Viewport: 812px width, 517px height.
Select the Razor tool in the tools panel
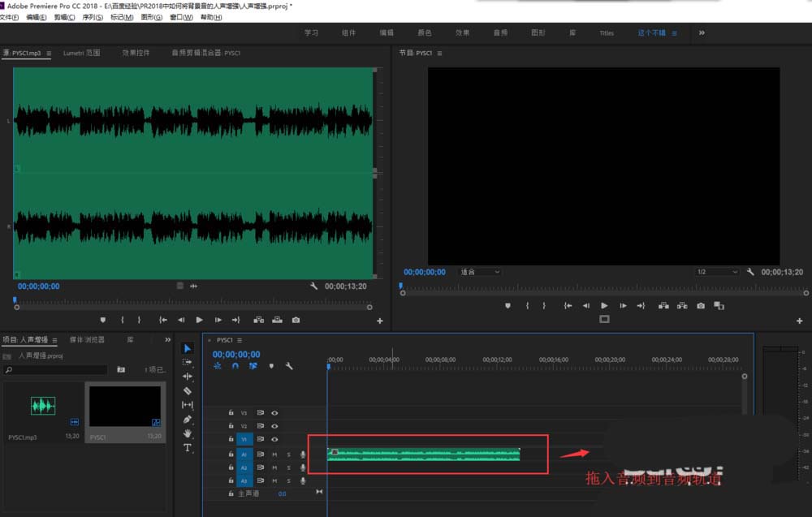click(188, 390)
